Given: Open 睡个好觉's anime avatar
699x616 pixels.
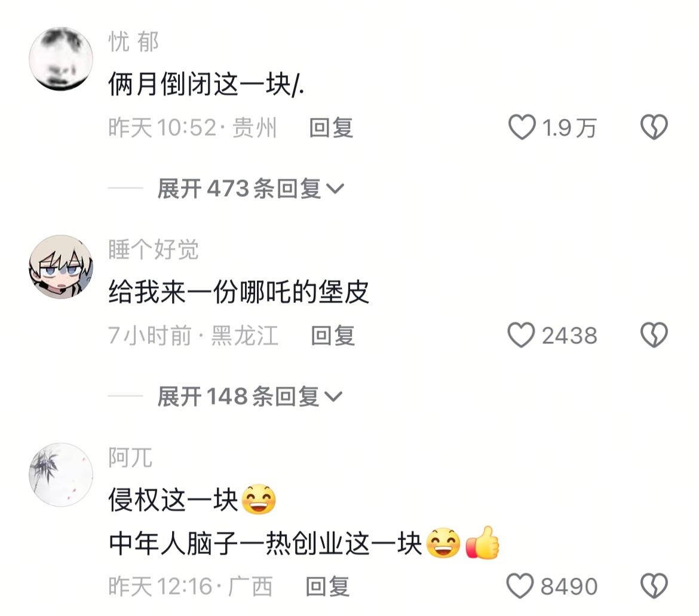Looking at the screenshot, I should (61, 266).
